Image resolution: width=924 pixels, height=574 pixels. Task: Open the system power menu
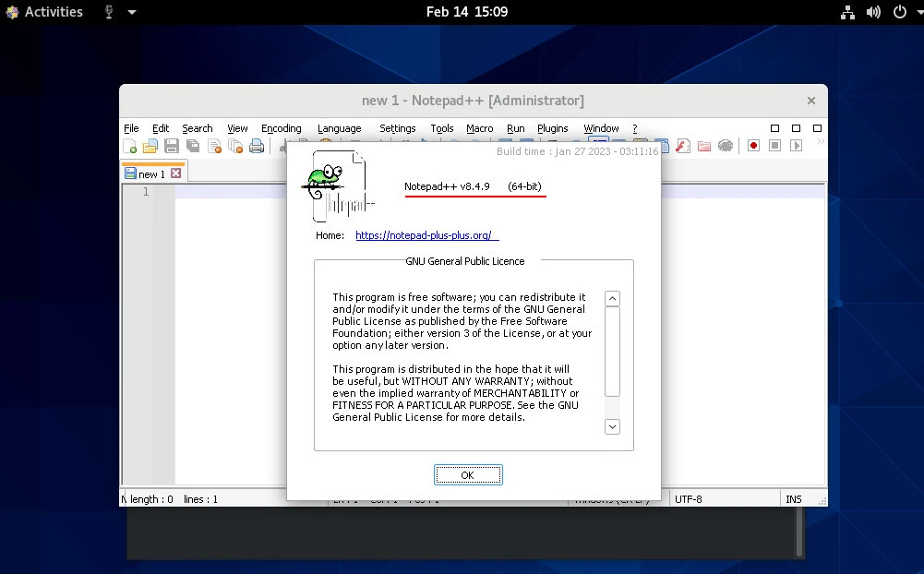click(x=900, y=12)
